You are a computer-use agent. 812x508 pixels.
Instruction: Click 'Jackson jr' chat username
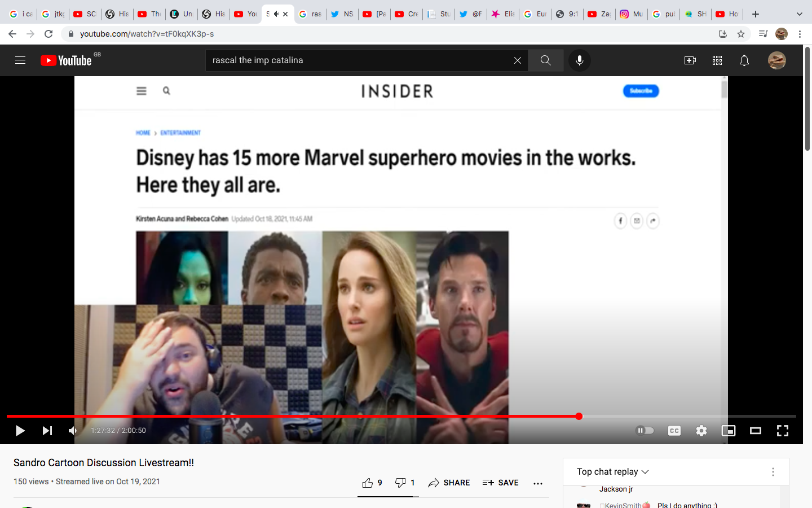click(616, 489)
